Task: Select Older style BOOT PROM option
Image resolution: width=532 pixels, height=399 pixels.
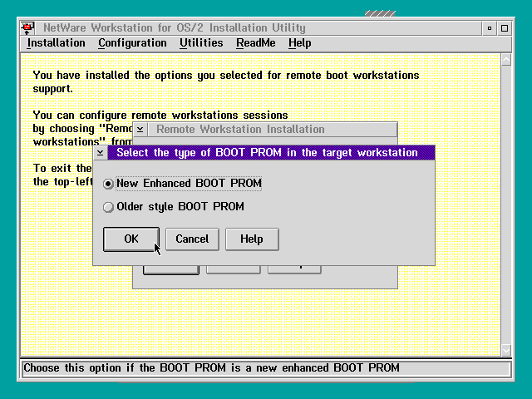Action: click(x=174, y=207)
